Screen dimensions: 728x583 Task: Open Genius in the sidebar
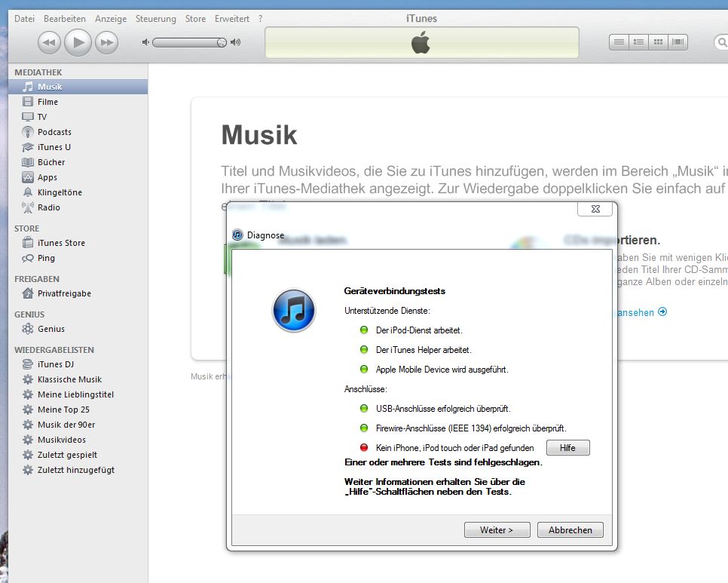[x=78, y=329]
